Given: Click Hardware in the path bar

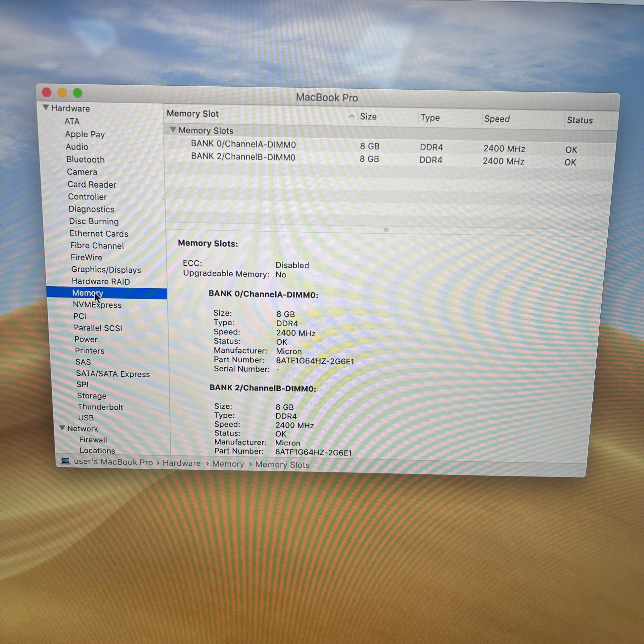Looking at the screenshot, I should (x=182, y=463).
